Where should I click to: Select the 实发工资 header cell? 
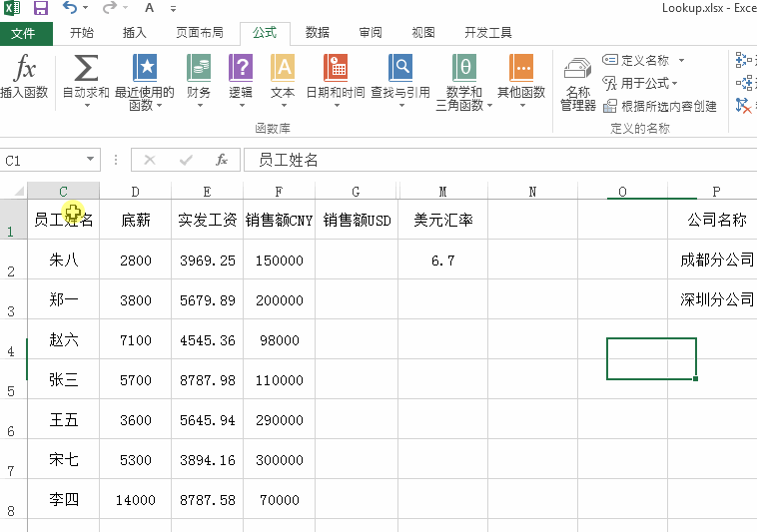(x=207, y=220)
